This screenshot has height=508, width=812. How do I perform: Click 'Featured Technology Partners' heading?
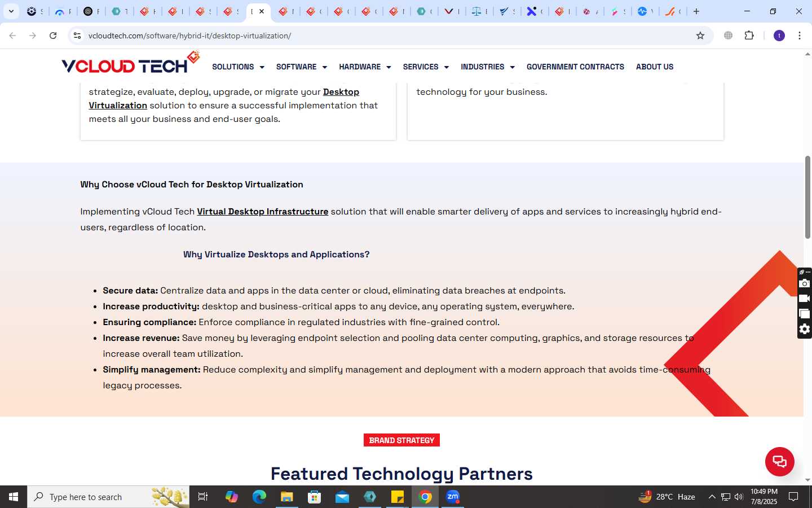tap(401, 474)
